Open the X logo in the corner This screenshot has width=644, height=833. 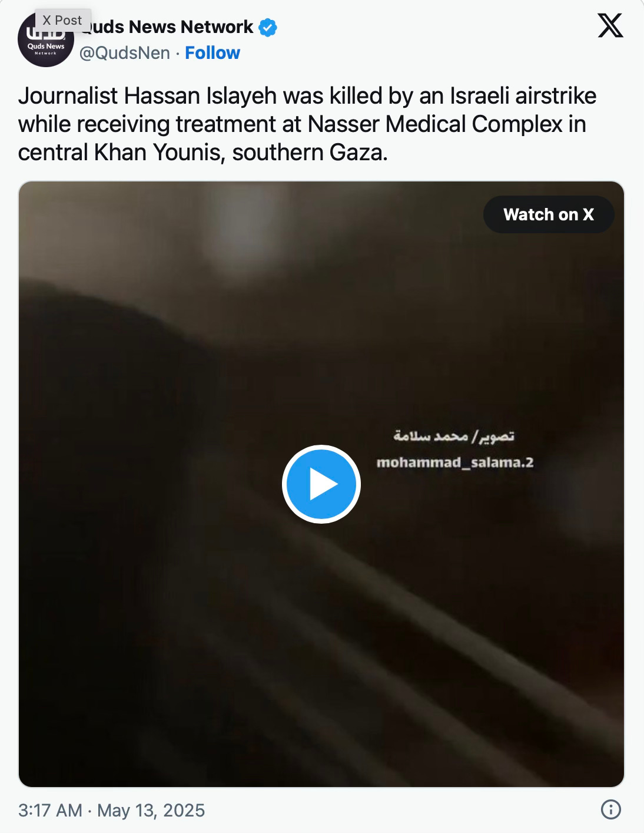(610, 27)
